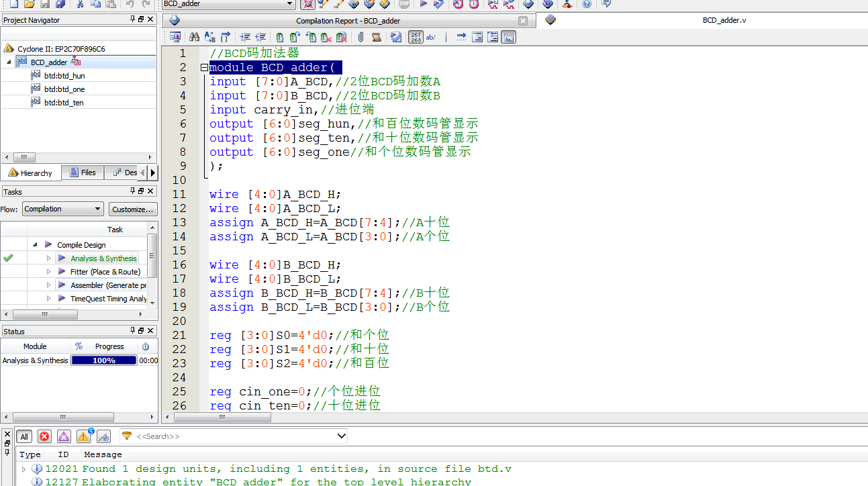Open the Pin Planner icon on the toolbar
Image resolution: width=868 pixels, height=486 pixels.
point(567,5)
